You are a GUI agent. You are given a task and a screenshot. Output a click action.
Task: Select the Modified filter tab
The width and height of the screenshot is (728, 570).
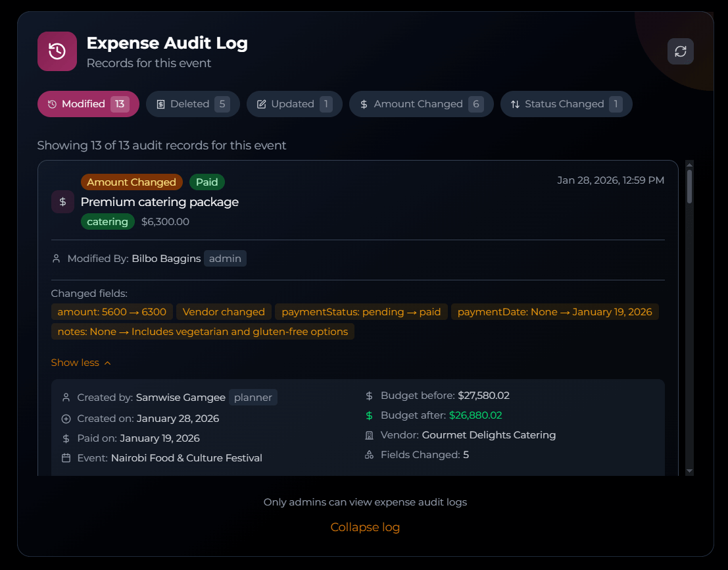[x=88, y=104]
